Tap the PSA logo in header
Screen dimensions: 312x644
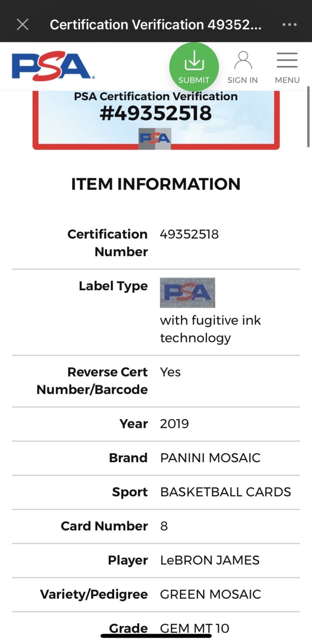pyautogui.click(x=53, y=67)
